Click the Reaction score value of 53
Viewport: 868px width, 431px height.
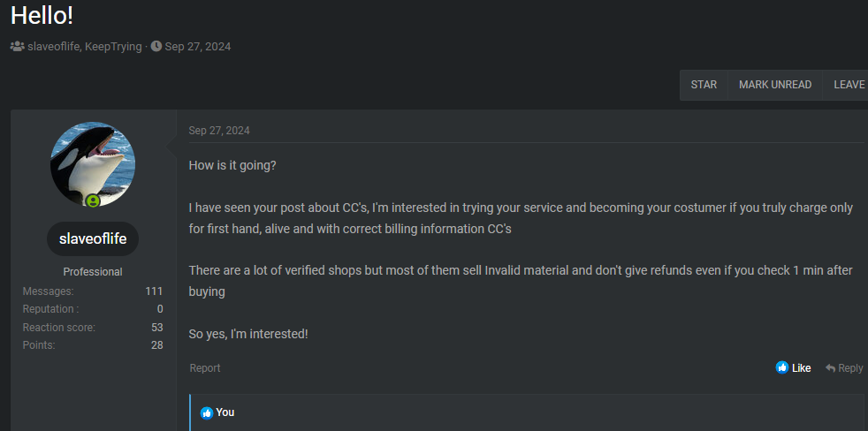coord(157,328)
